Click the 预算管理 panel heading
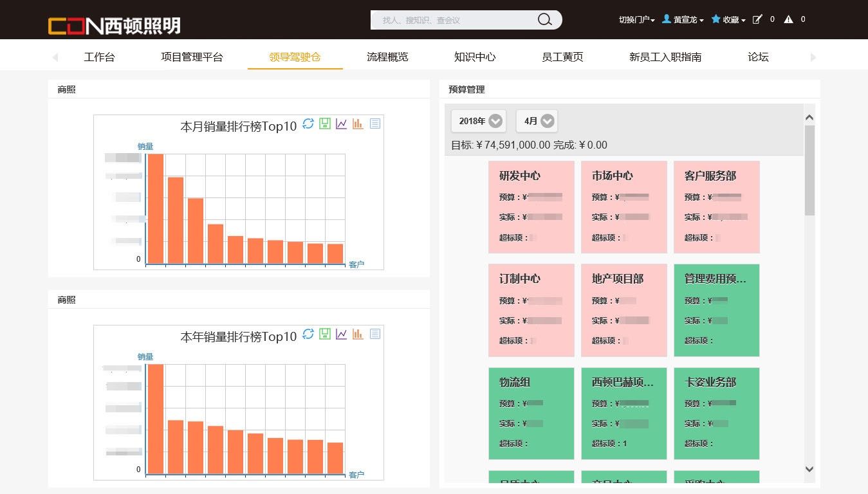 [x=466, y=89]
